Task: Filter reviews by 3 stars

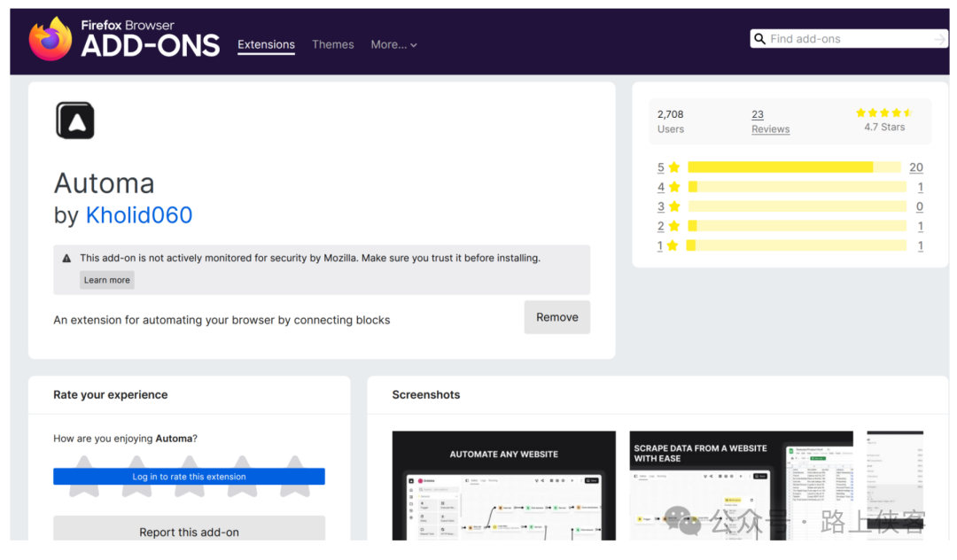Action: point(668,206)
